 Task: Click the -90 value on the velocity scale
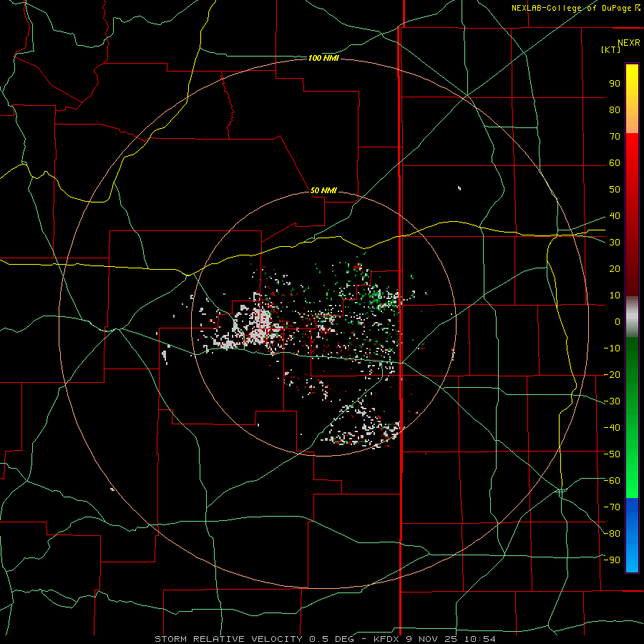pos(612,560)
